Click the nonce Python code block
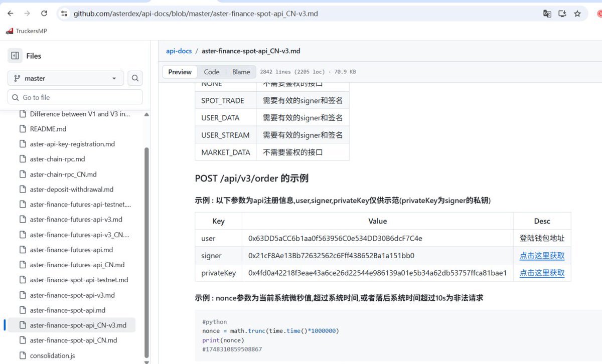Image resolution: width=602 pixels, height=364 pixels. tap(398, 335)
